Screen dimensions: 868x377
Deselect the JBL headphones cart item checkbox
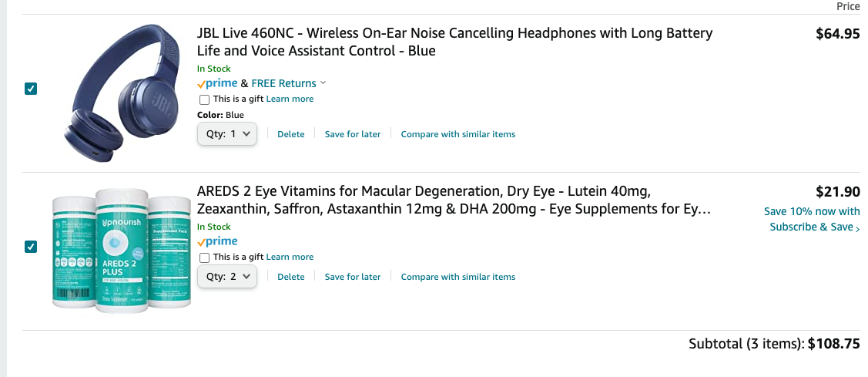(x=31, y=89)
